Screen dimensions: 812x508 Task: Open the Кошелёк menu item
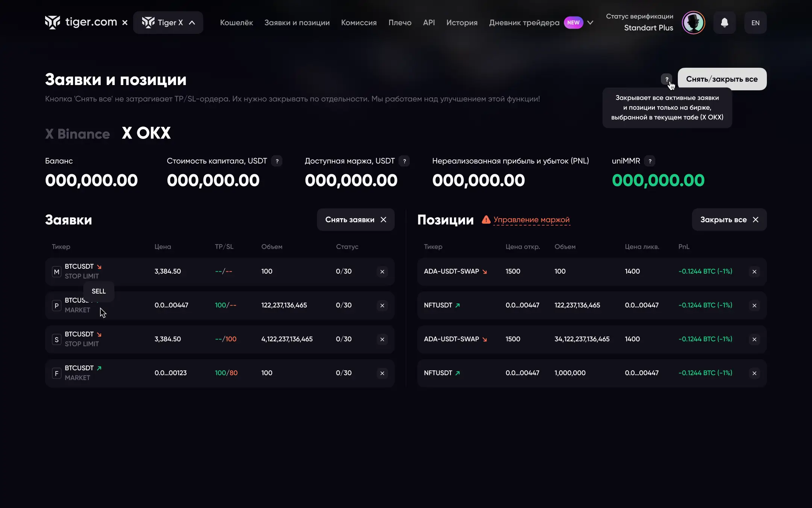pyautogui.click(x=236, y=23)
